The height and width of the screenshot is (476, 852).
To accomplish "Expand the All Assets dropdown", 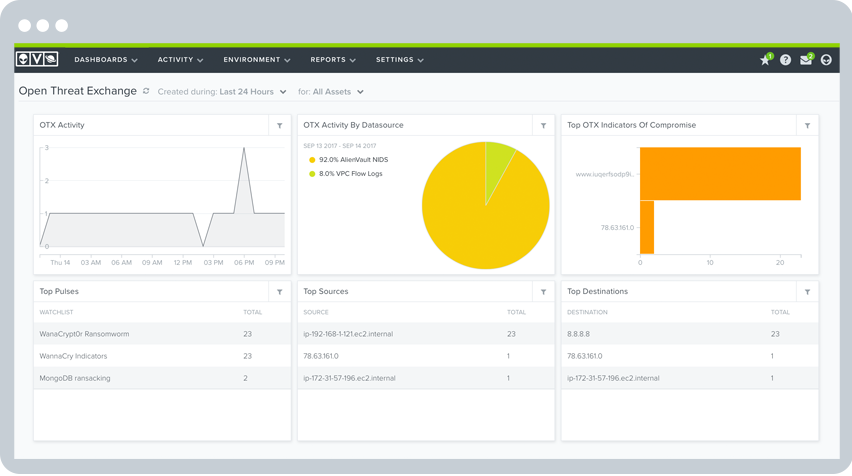I will 338,92.
